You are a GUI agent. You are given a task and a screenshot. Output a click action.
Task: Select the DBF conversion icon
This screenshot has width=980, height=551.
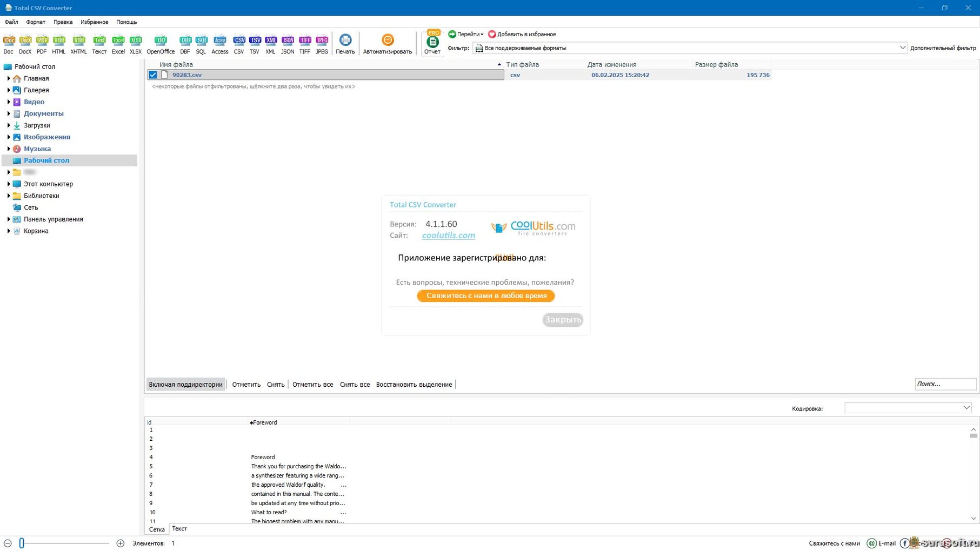pos(185,44)
